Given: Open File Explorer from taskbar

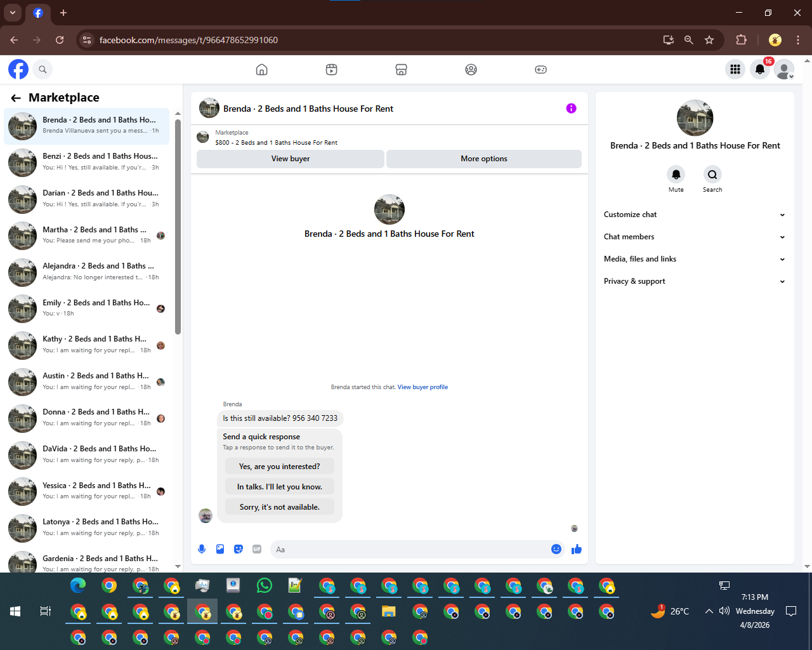Looking at the screenshot, I should [x=389, y=611].
